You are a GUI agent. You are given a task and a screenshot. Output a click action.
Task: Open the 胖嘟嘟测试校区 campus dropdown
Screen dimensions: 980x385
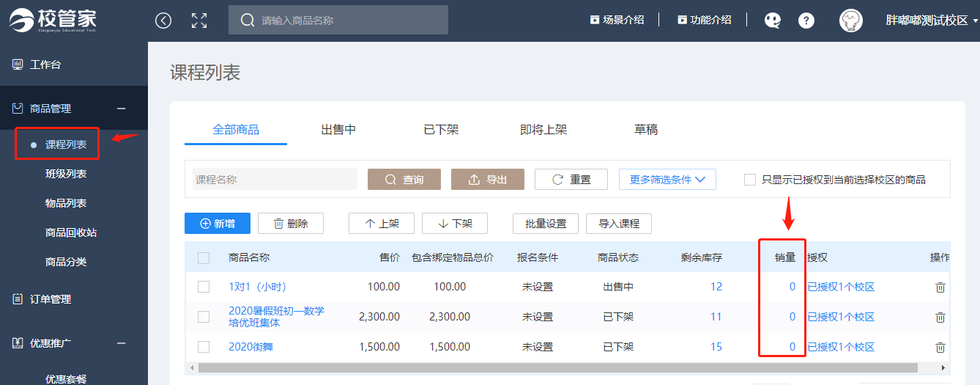coord(932,21)
